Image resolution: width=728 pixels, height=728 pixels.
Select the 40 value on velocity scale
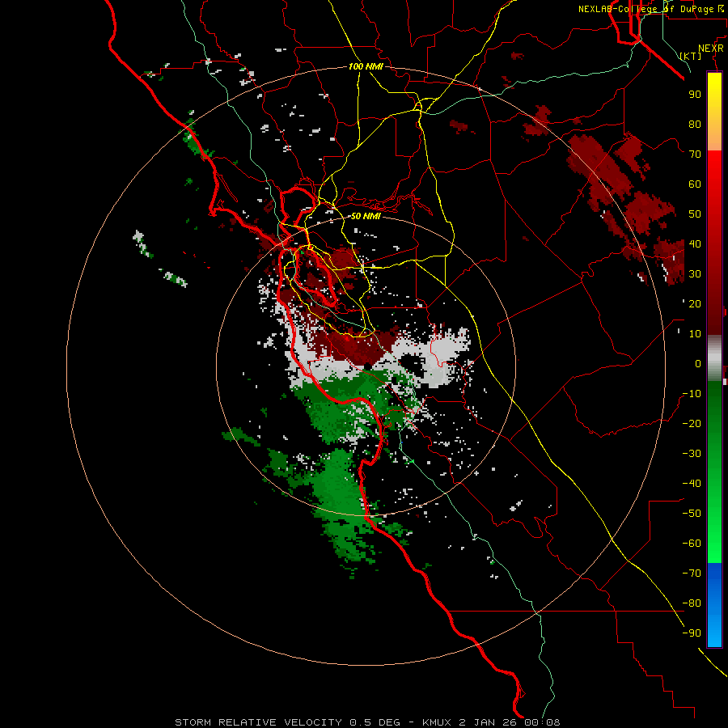(695, 243)
